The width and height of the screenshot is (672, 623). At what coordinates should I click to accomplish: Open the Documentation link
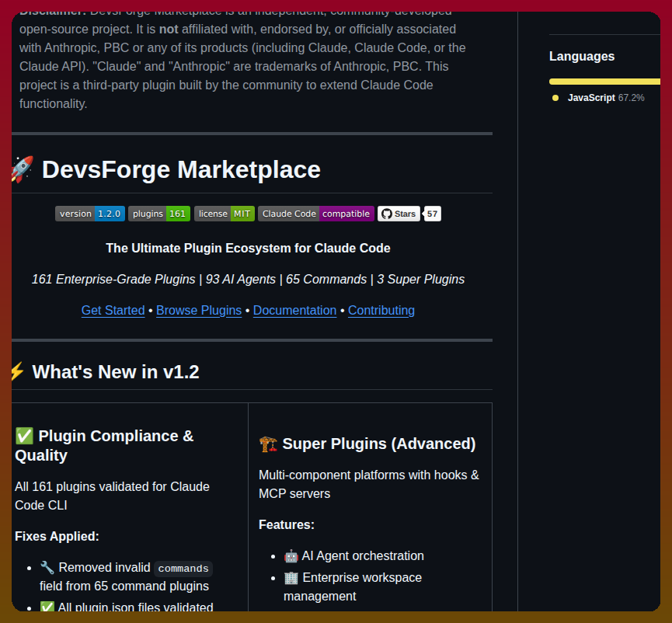[295, 310]
